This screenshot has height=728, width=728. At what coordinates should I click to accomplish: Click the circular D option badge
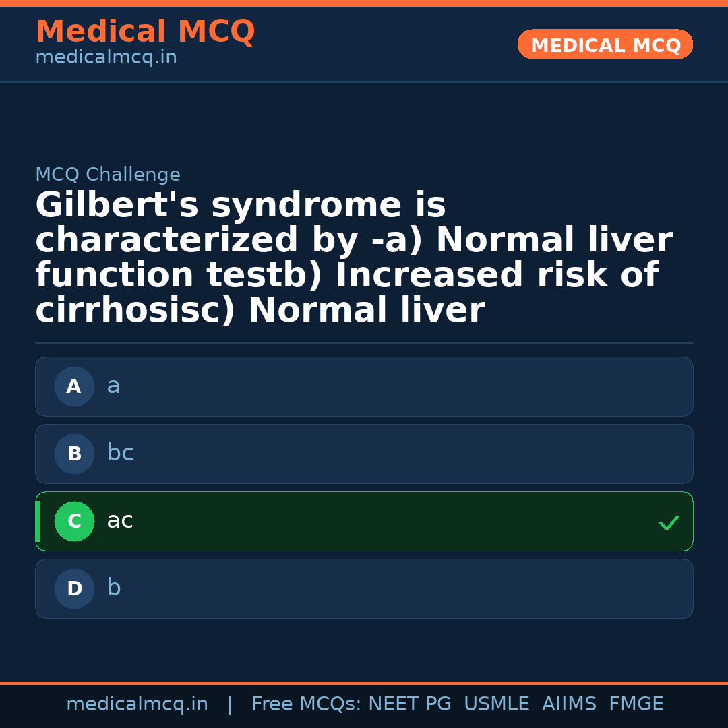click(x=74, y=588)
